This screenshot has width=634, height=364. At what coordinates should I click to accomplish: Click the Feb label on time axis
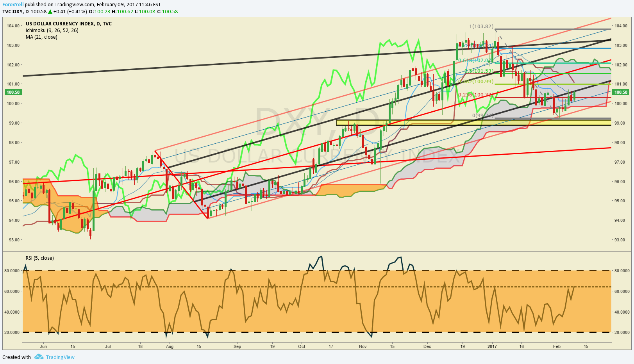pyautogui.click(x=557, y=346)
